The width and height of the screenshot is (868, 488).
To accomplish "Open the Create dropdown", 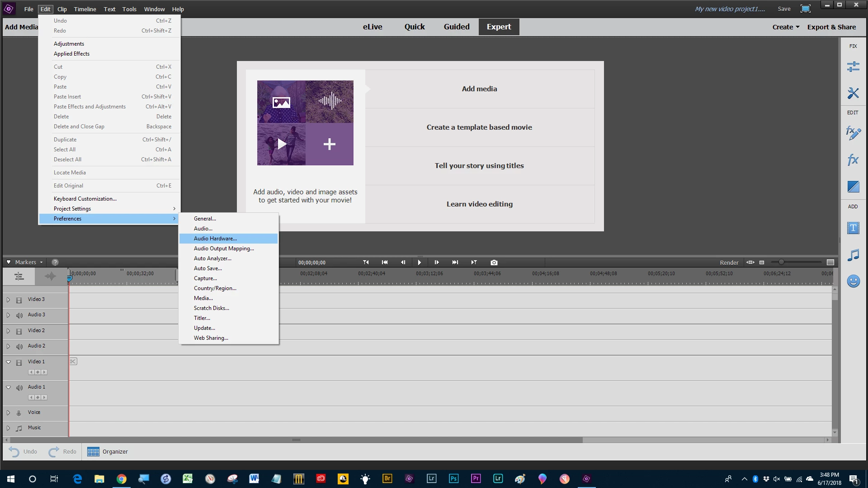I will pos(786,27).
